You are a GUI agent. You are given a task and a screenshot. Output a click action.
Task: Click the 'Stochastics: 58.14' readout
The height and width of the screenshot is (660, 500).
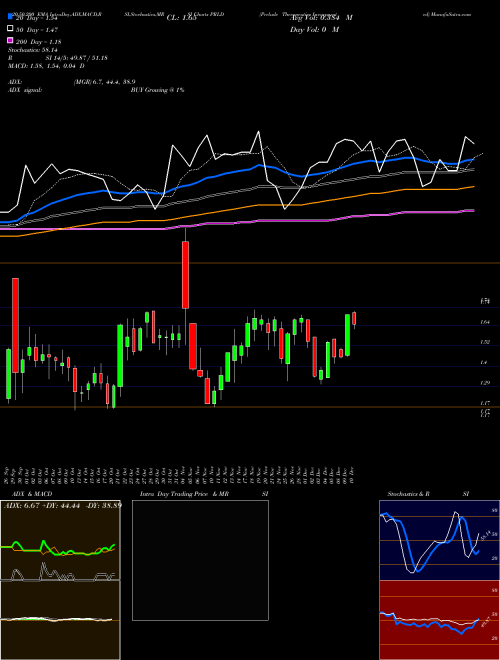click(x=33, y=50)
